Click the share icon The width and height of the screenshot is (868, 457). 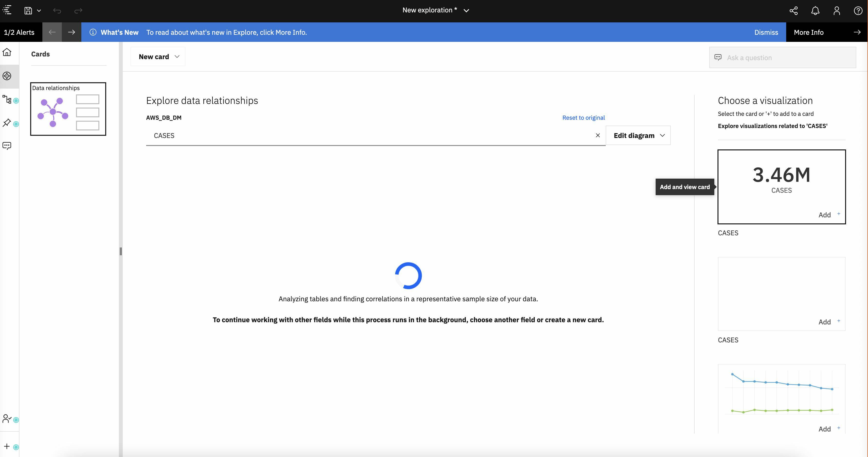coord(793,10)
